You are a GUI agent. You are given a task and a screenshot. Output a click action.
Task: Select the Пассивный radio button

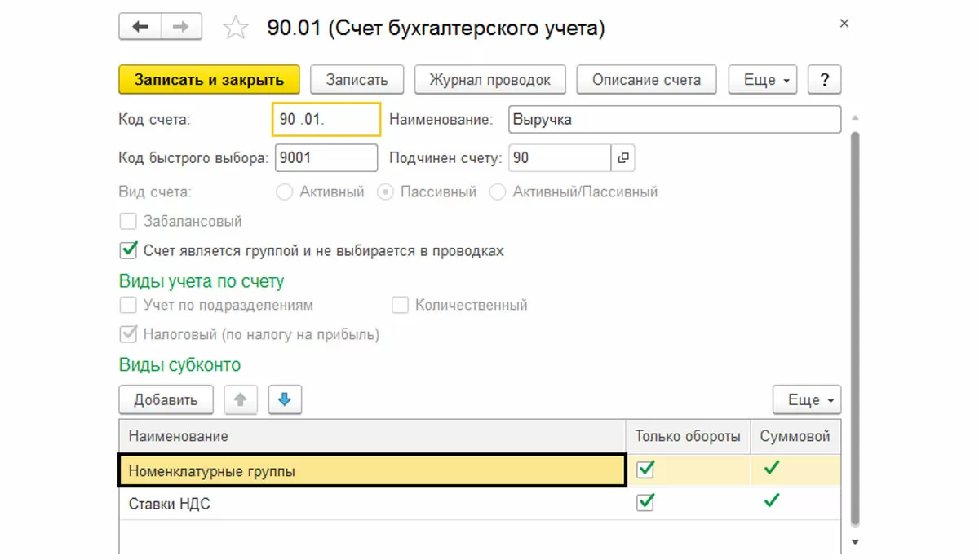[x=386, y=192]
